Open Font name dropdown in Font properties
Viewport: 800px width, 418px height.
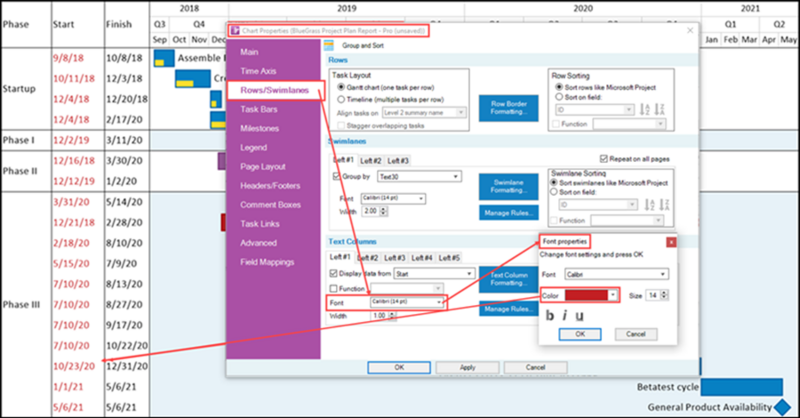[616, 275]
